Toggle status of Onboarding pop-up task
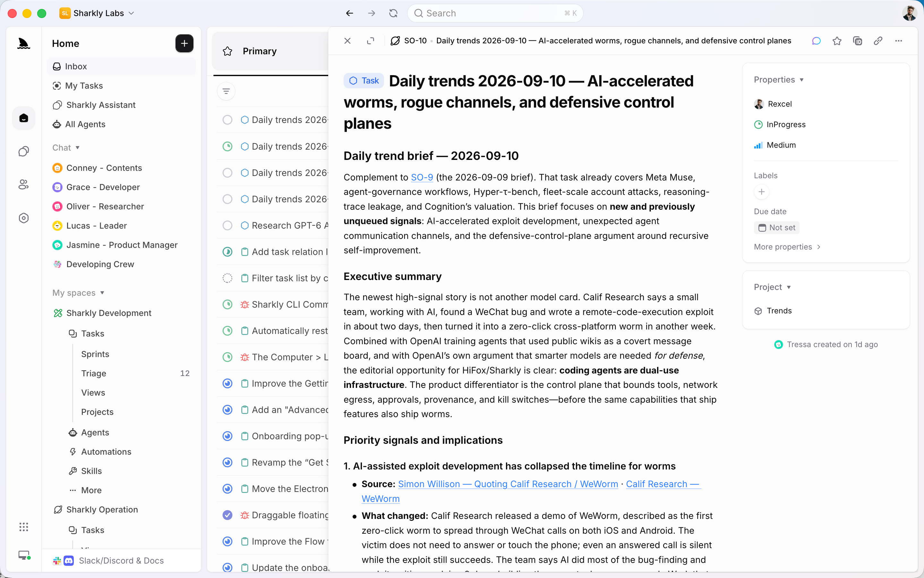The image size is (924, 578). [227, 436]
